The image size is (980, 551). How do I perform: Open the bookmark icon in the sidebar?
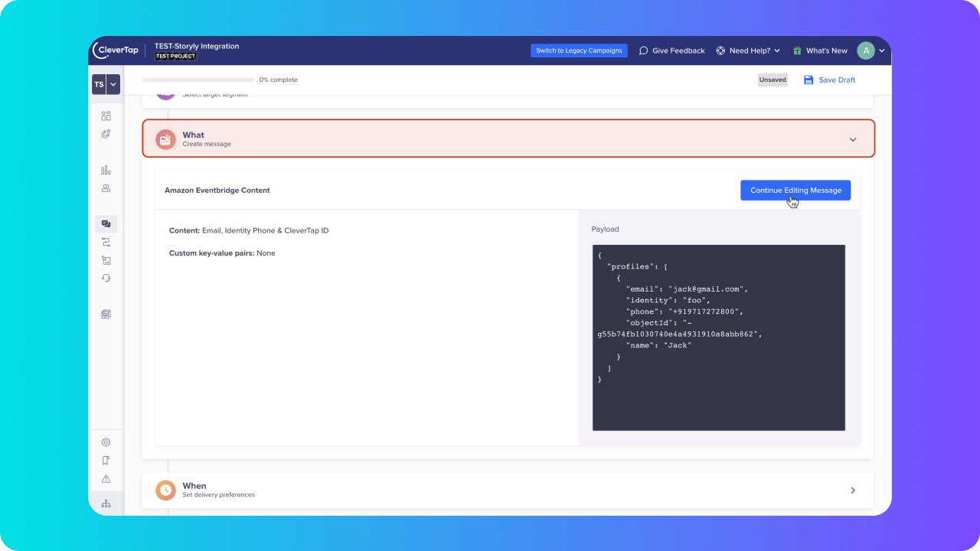(106, 461)
